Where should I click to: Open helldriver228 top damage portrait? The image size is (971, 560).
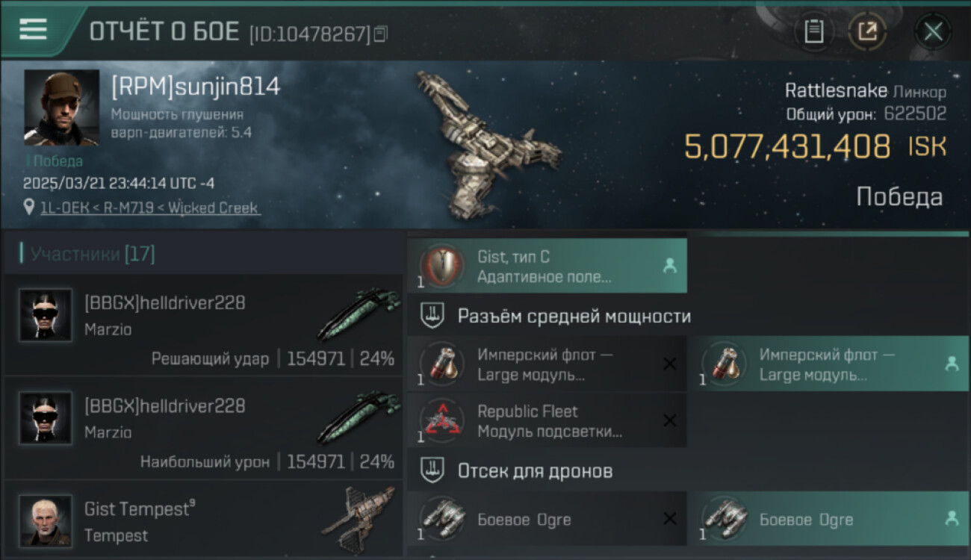tap(46, 417)
